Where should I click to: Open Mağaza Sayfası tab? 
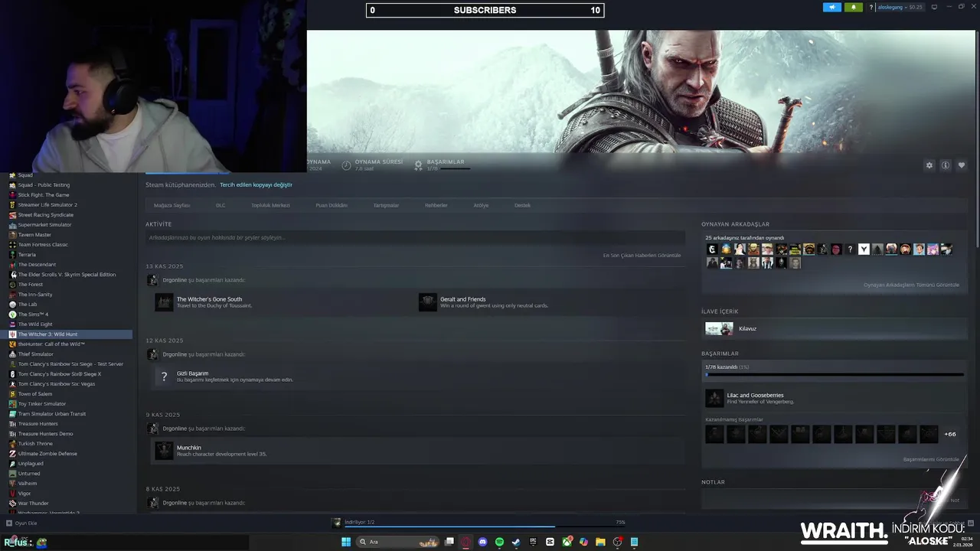point(171,205)
